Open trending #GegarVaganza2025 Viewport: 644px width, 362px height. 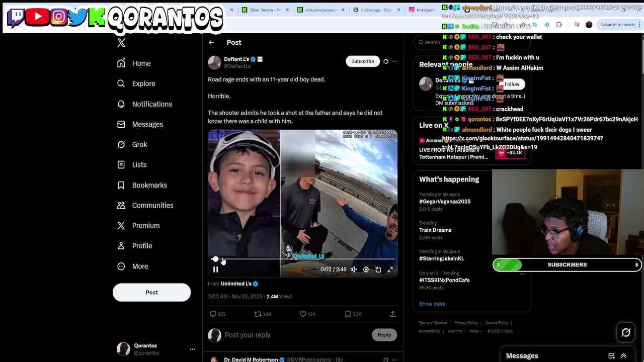[445, 202]
